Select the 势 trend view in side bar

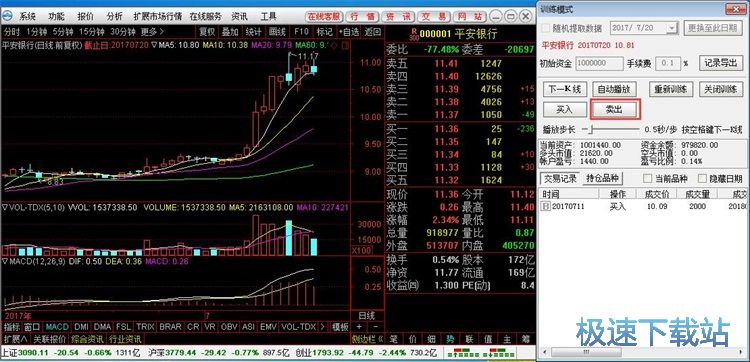[451, 339]
